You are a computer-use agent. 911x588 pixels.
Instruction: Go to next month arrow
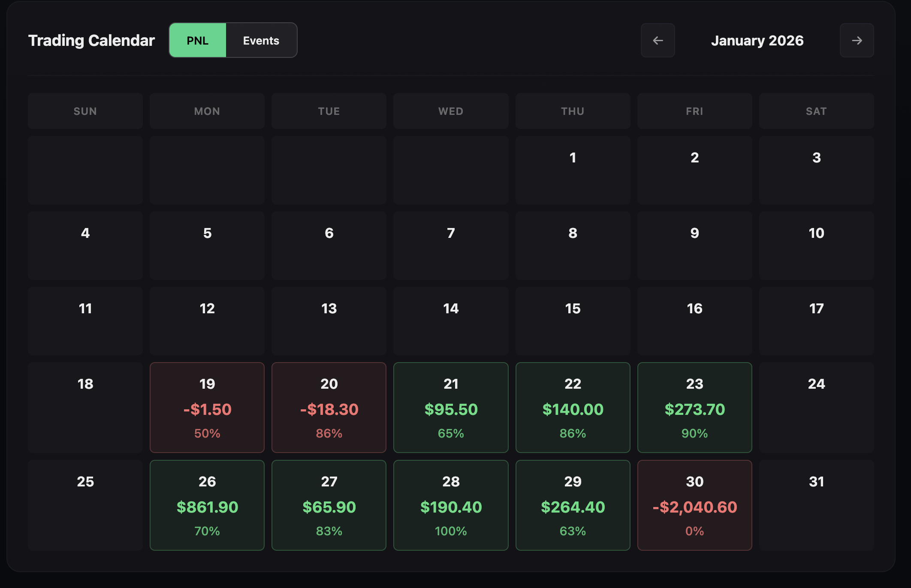(x=857, y=40)
